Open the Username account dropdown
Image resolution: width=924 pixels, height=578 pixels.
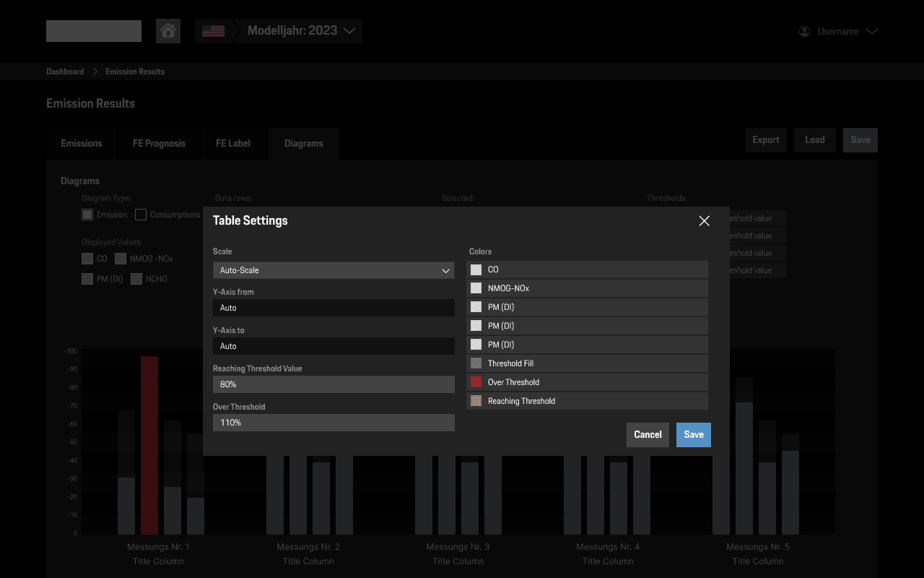[873, 31]
